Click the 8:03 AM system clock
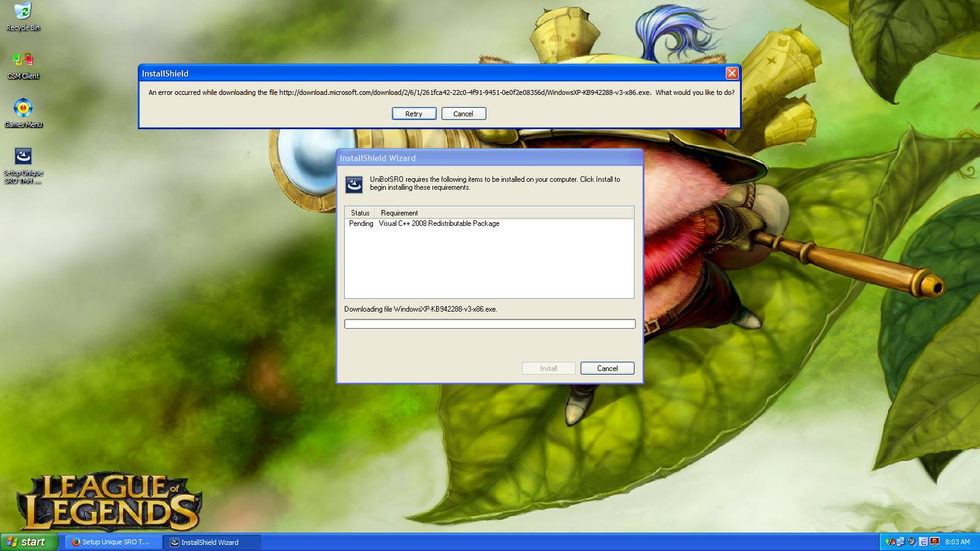 tap(957, 542)
